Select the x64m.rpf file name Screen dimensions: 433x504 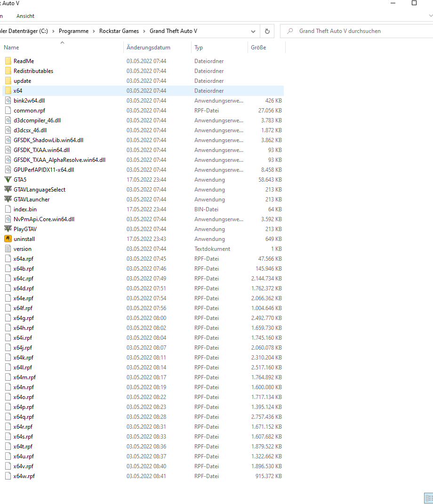[24, 377]
